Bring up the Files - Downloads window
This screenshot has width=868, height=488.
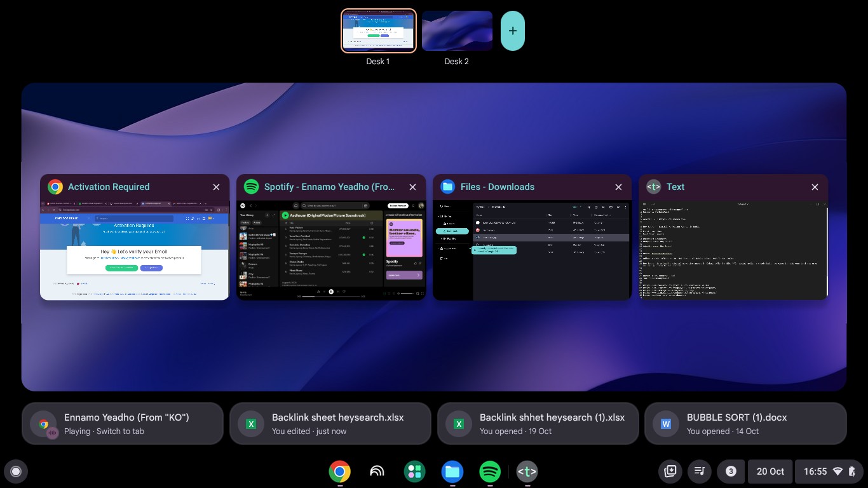532,250
